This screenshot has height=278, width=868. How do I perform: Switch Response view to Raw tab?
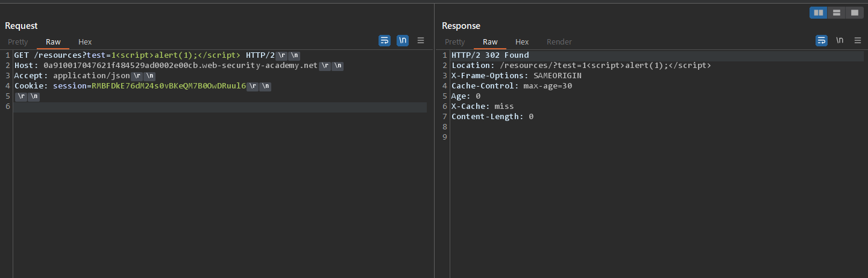pos(490,42)
